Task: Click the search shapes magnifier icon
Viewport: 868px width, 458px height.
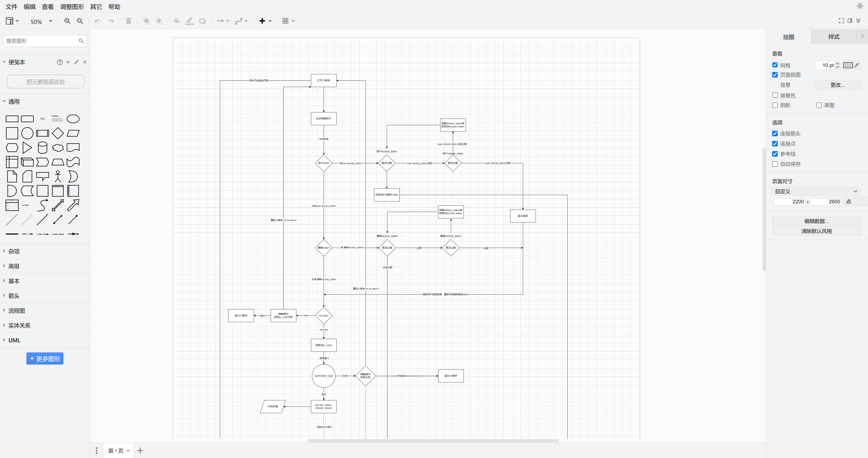Action: point(81,41)
